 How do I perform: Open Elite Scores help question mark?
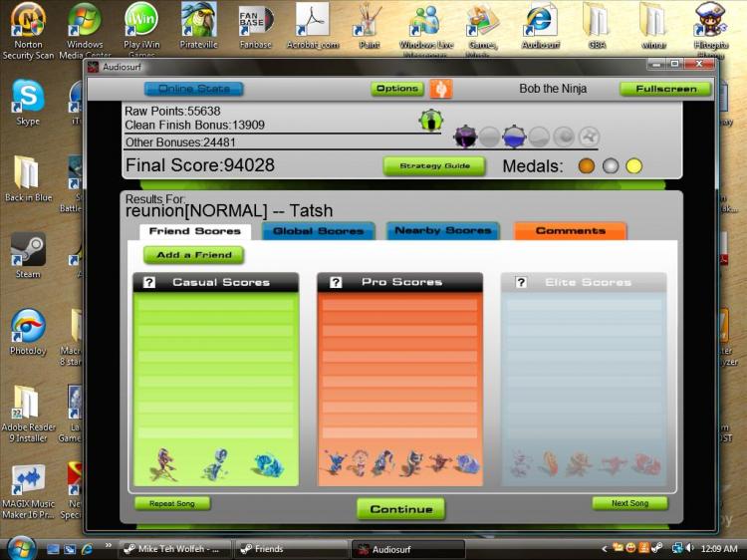tap(521, 282)
